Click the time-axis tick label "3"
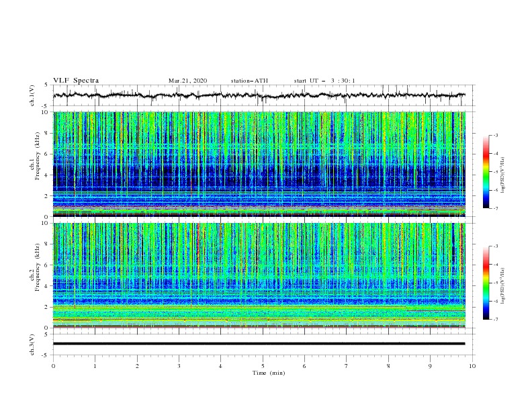 179,366
